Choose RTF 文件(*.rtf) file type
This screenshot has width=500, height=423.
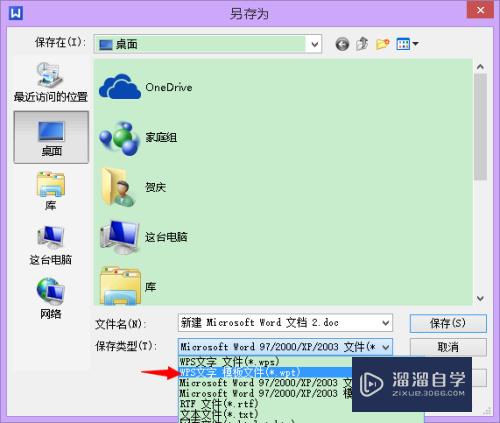[265, 404]
